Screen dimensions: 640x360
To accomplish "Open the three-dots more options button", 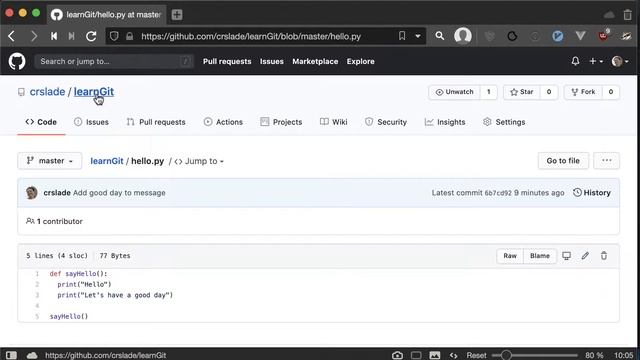I will point(607,161).
